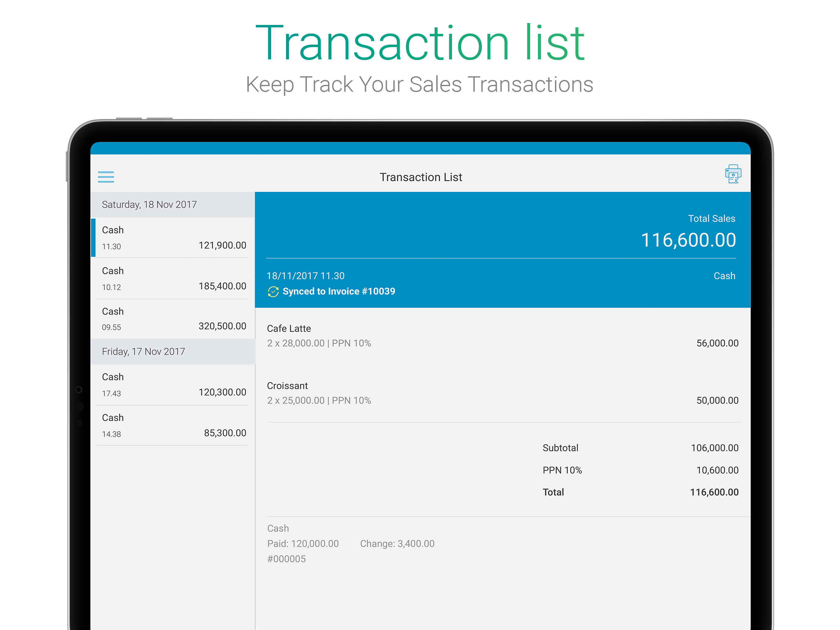The width and height of the screenshot is (840, 630).
Task: Click the Friday, 17 Nov 2017 header
Action: (173, 352)
